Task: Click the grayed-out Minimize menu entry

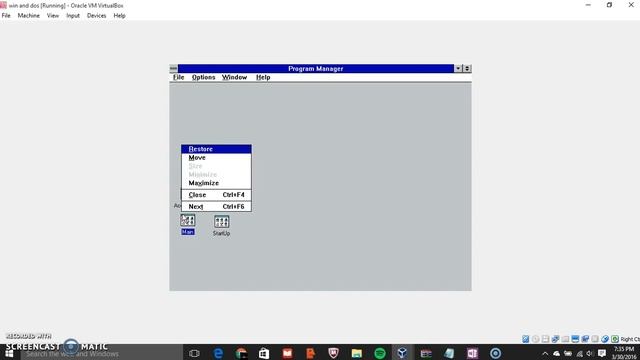Action: [x=216, y=175]
